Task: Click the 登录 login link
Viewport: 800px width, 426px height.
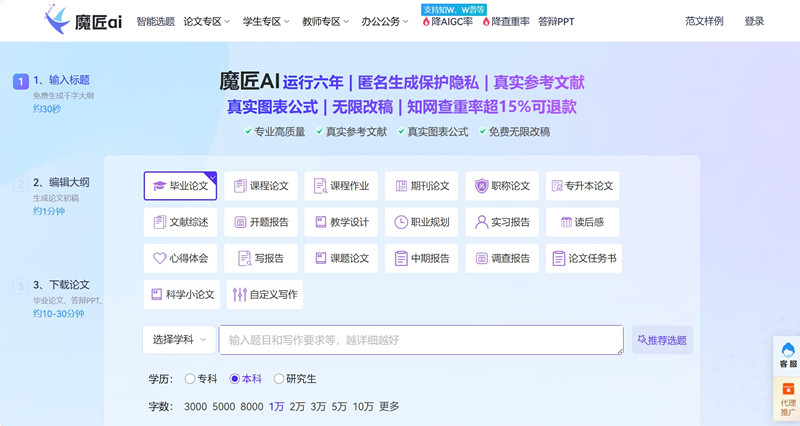Action: tap(754, 21)
